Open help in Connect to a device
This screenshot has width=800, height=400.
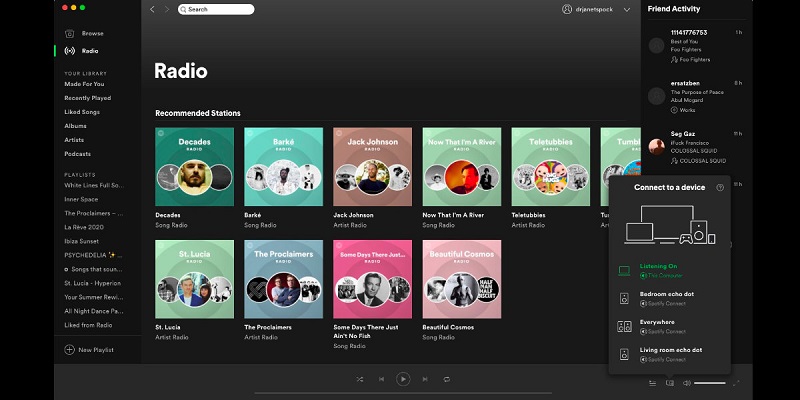tap(720, 187)
